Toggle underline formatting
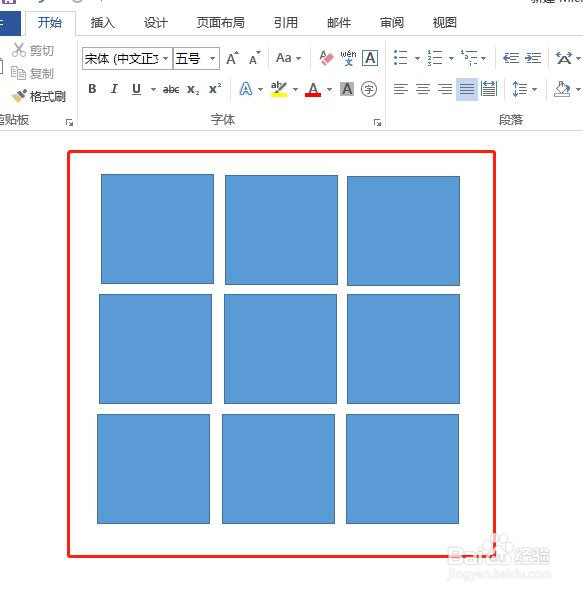 136,89
